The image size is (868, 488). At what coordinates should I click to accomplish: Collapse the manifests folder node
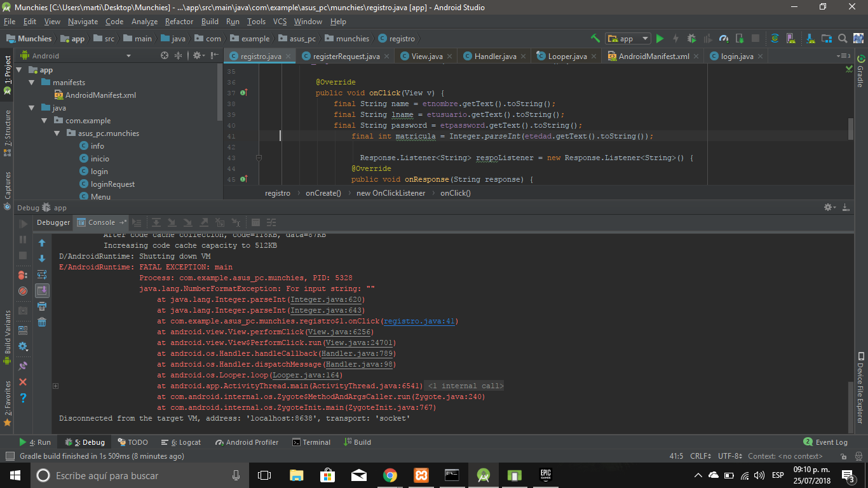32,83
